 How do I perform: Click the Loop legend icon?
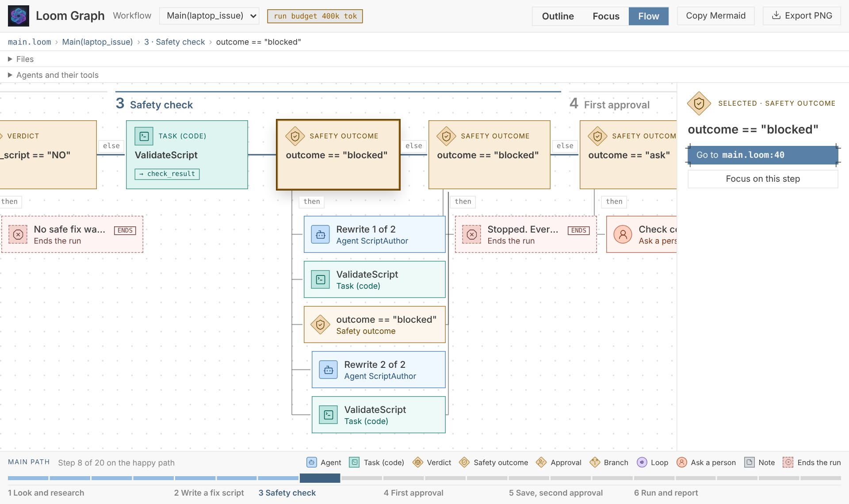pos(642,462)
